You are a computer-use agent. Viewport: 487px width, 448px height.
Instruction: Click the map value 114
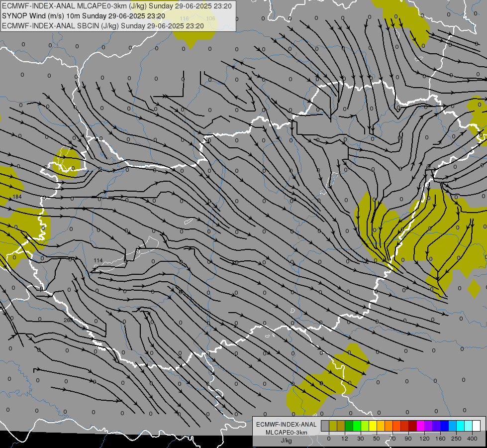(x=98, y=260)
